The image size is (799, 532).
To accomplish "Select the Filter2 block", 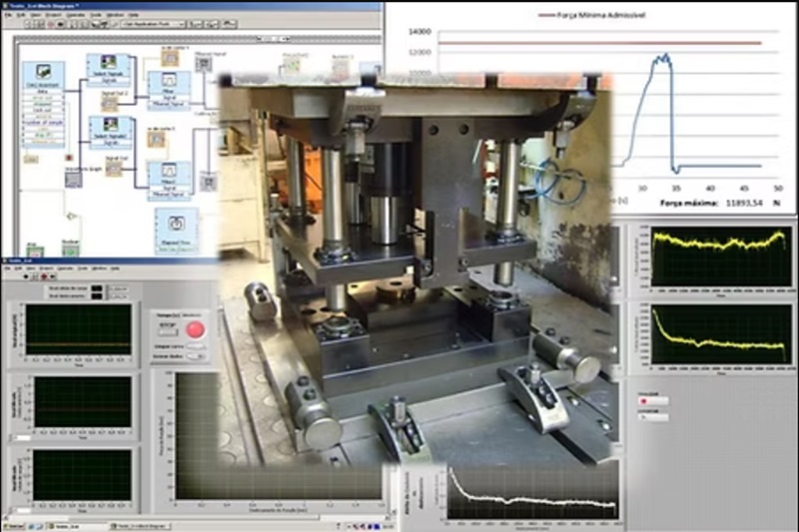I will click(169, 181).
